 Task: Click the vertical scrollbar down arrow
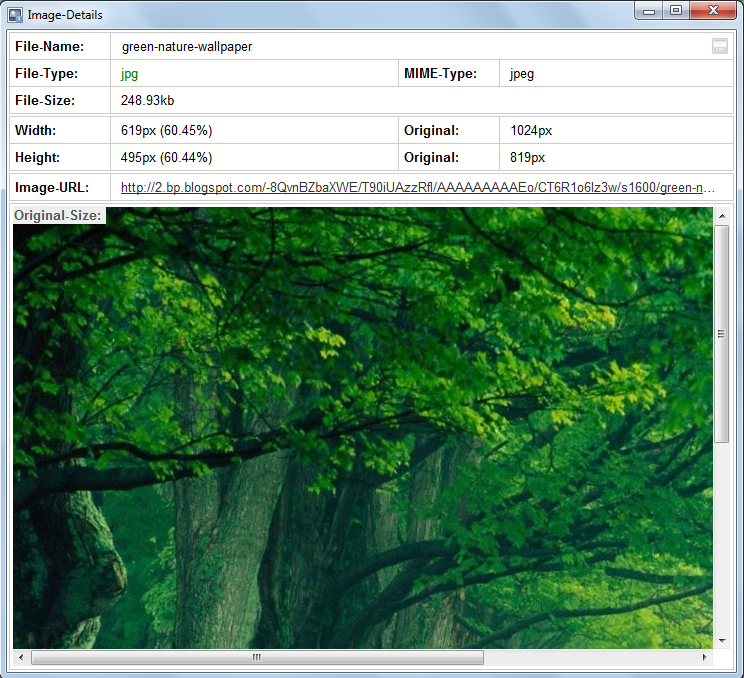pyautogui.click(x=722, y=640)
